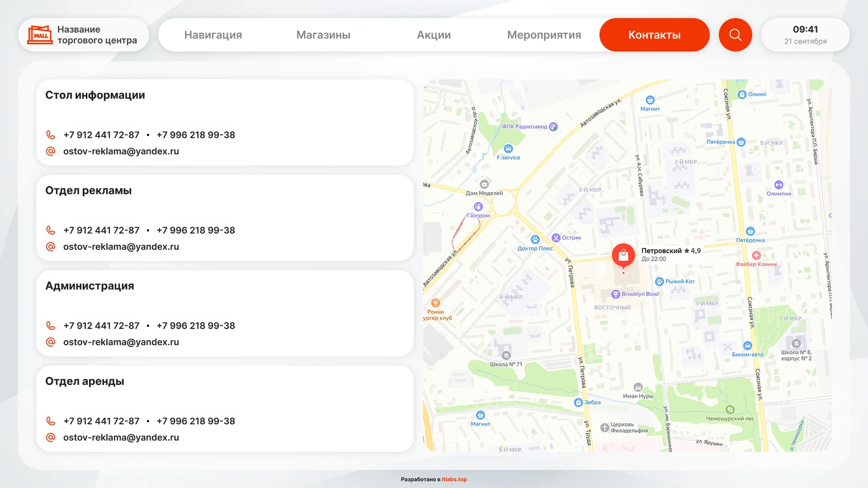
Task: Click the Олимп map marker
Action: [742, 94]
